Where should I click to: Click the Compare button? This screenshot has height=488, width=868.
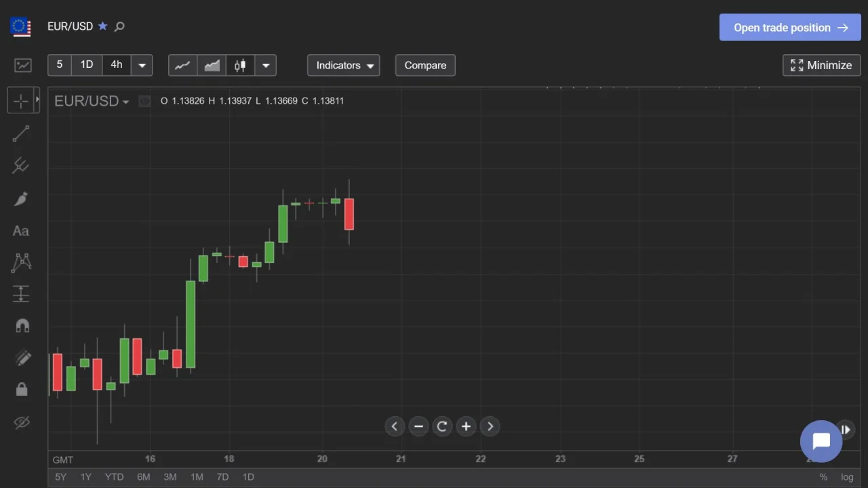click(x=425, y=65)
